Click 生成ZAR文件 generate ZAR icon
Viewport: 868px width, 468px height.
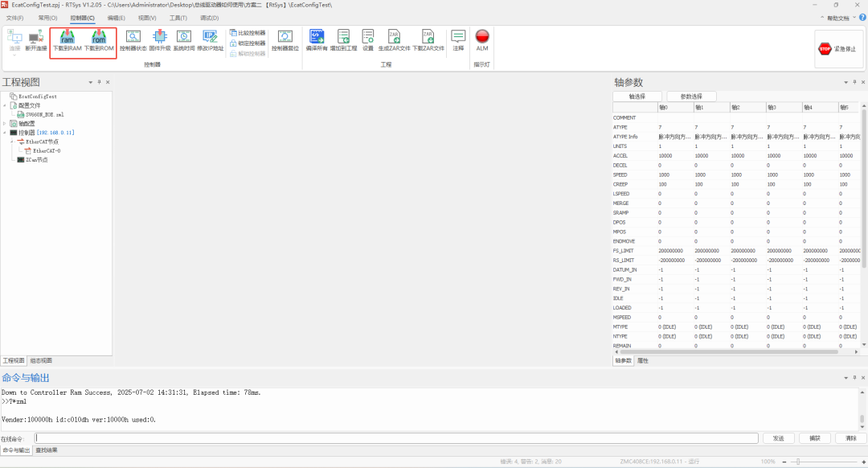[x=394, y=41]
